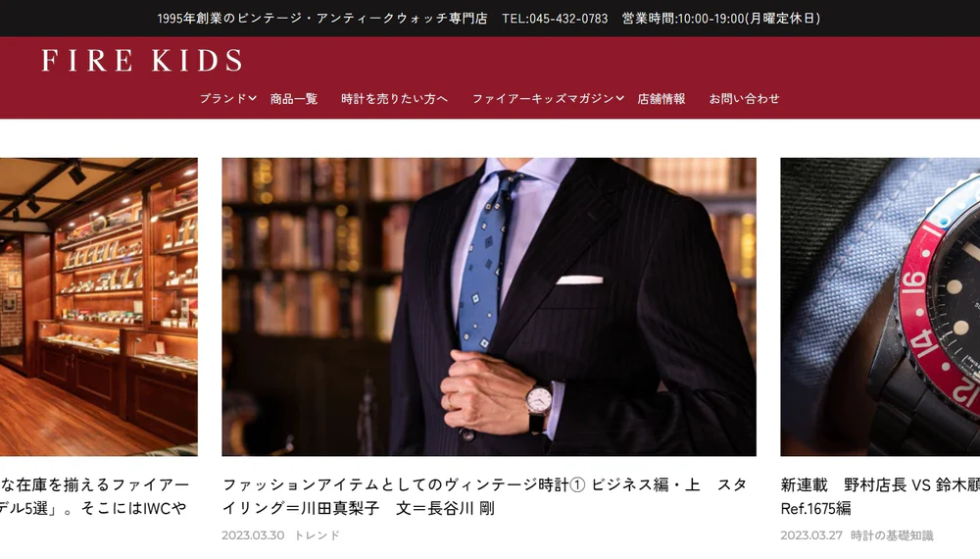Screen dimensions: 980x559
Task: Open お問い合わせ contact page
Action: click(x=744, y=98)
